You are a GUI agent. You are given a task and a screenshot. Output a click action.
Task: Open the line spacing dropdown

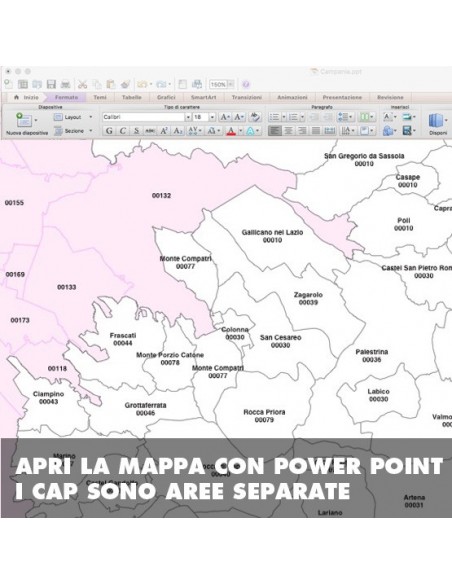(346, 117)
